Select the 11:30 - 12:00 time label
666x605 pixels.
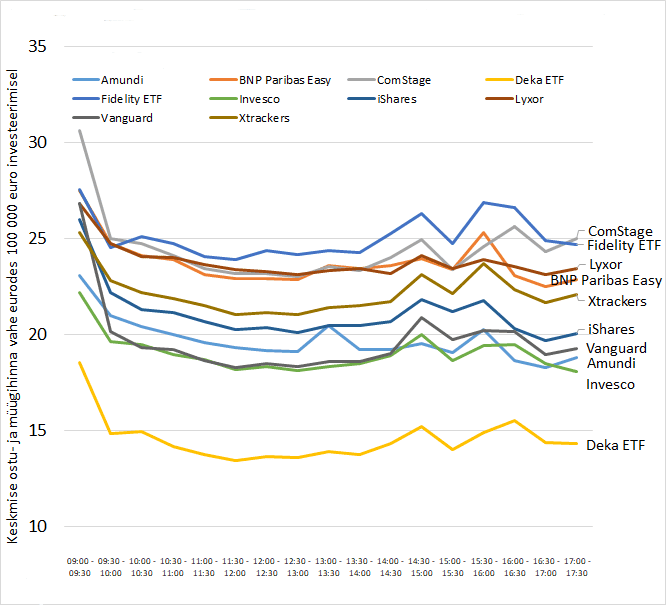click(x=235, y=567)
